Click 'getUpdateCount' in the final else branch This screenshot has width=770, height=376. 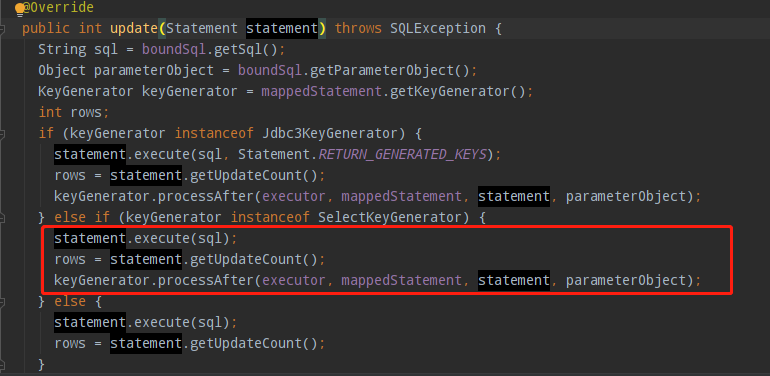click(246, 344)
